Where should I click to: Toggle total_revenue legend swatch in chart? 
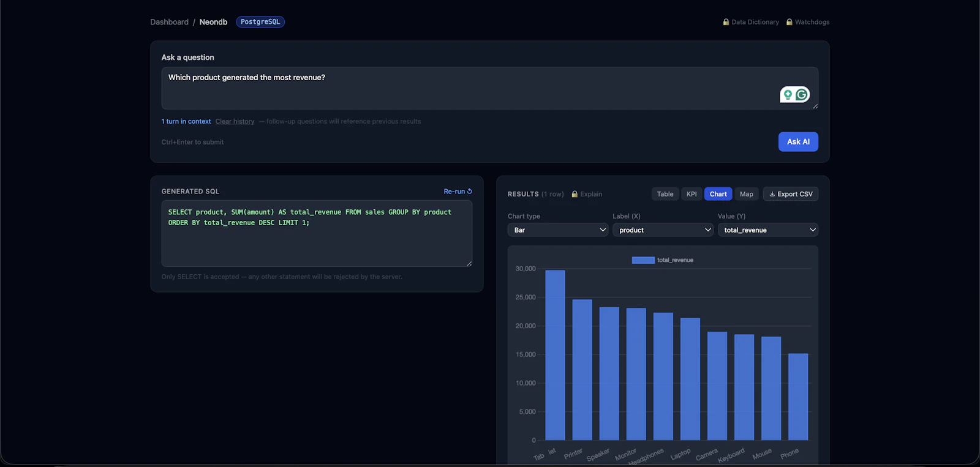pyautogui.click(x=643, y=260)
